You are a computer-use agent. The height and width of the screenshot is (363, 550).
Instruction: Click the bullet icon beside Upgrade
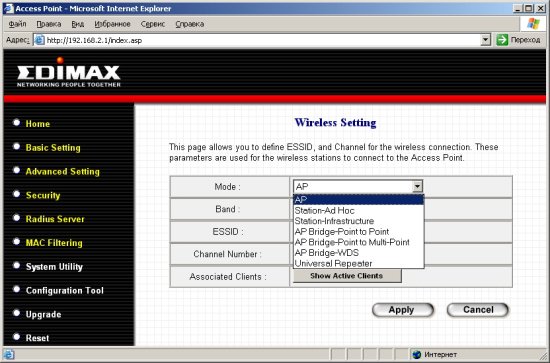[16, 313]
